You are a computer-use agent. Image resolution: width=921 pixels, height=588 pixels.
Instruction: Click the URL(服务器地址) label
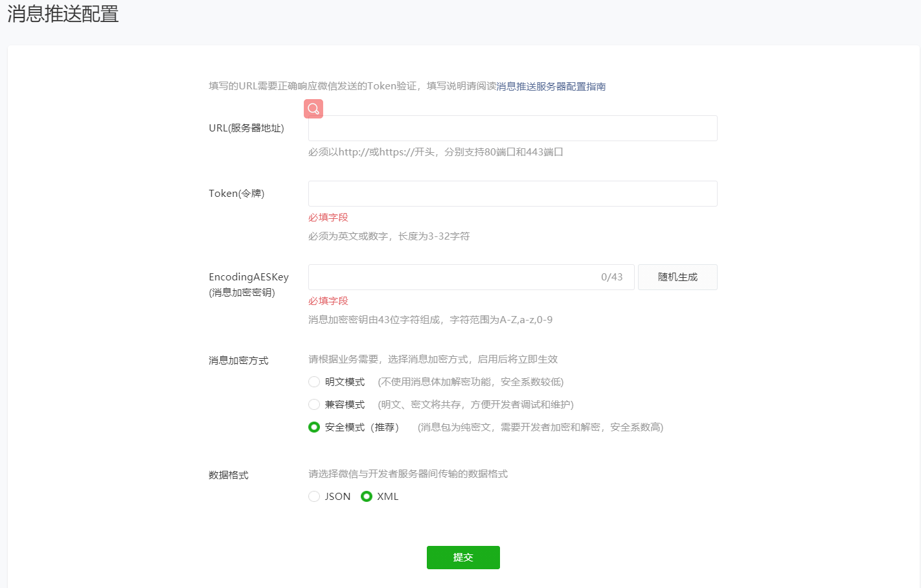pos(246,128)
